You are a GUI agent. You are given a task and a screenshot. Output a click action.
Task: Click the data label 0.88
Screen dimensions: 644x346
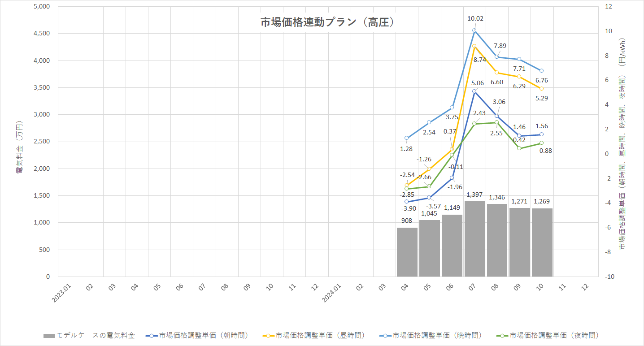546,151
